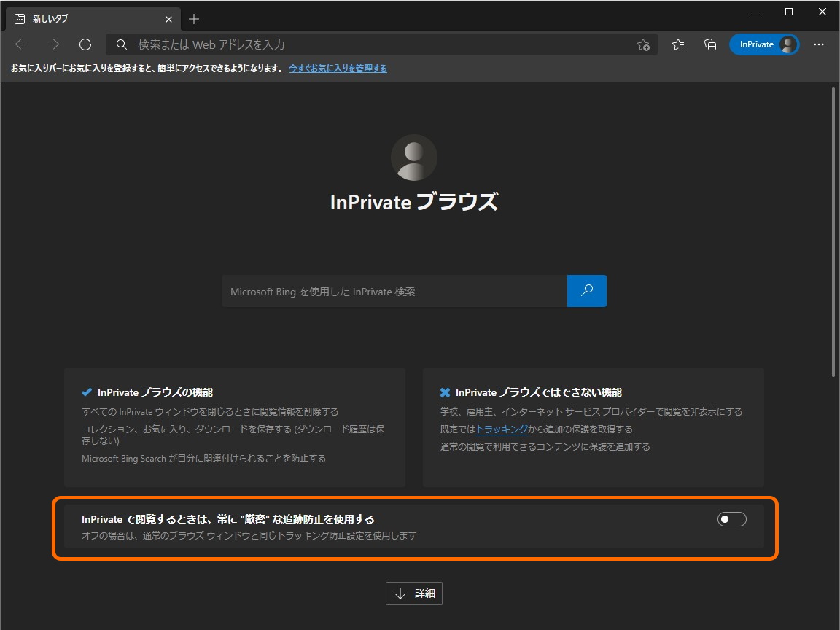The image size is (840, 630).
Task: Click the add-to-favorites star in address bar
Action: point(643,45)
